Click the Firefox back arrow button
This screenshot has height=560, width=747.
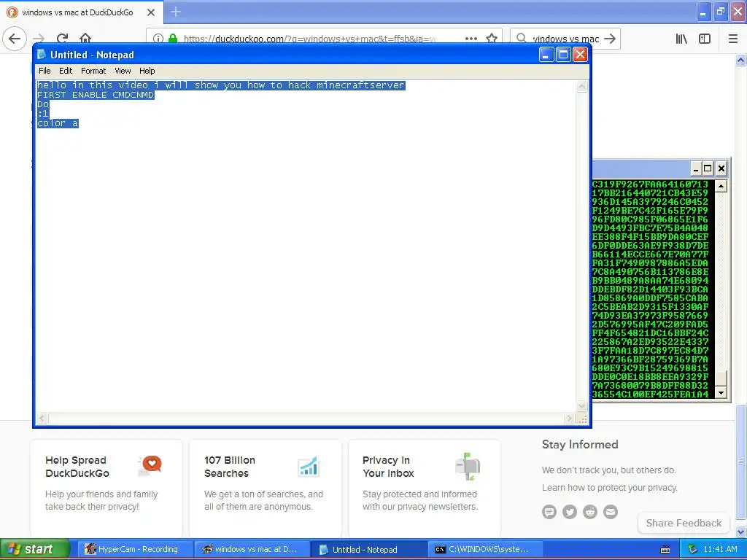tap(15, 38)
